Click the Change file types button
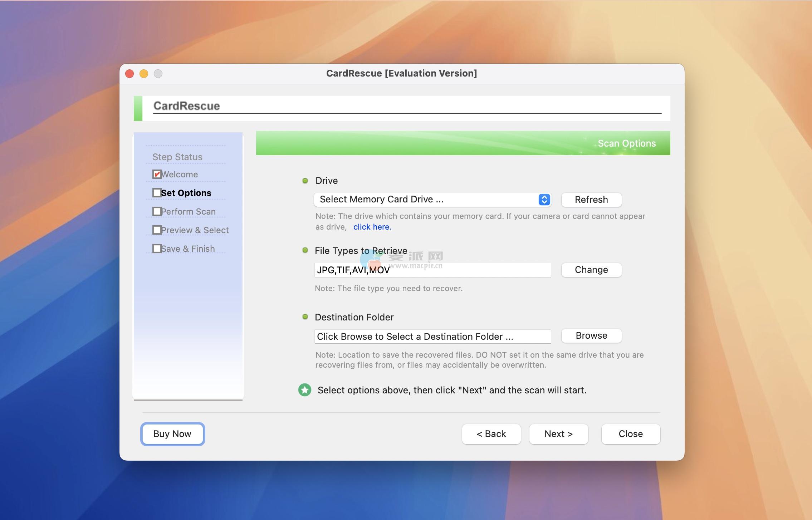This screenshot has width=812, height=520. tap(591, 270)
